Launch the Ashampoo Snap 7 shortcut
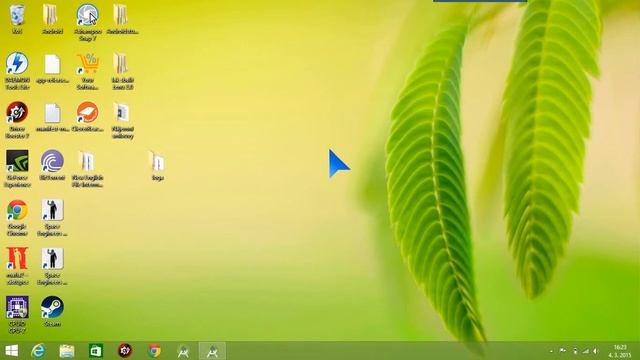The height and width of the screenshot is (360, 640). coord(87,16)
